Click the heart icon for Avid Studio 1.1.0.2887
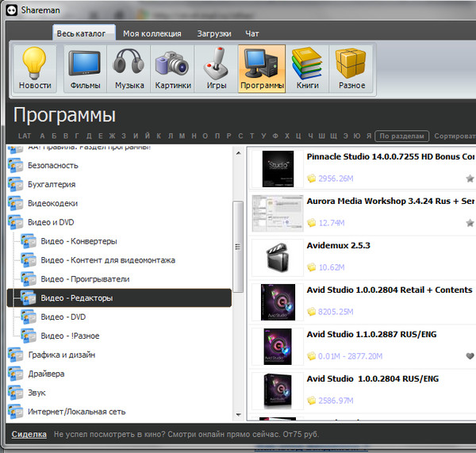The height and width of the screenshot is (453, 476). (x=470, y=356)
